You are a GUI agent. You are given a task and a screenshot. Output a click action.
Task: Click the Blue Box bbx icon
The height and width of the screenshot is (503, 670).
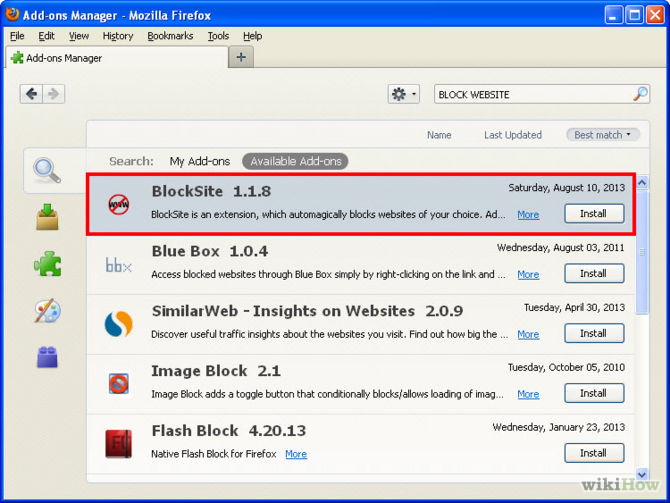pos(118,265)
